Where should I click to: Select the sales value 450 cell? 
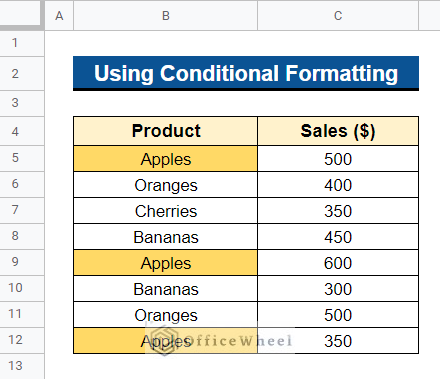[x=338, y=237]
